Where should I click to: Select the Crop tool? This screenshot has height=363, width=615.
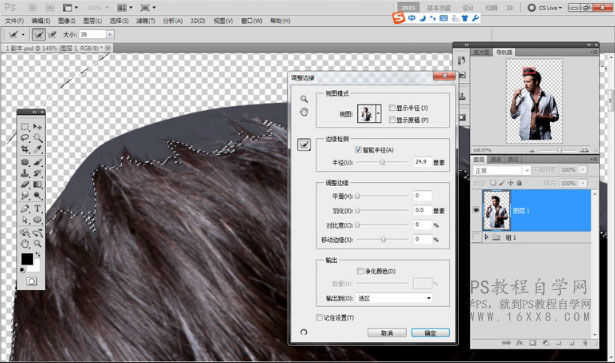pos(25,149)
